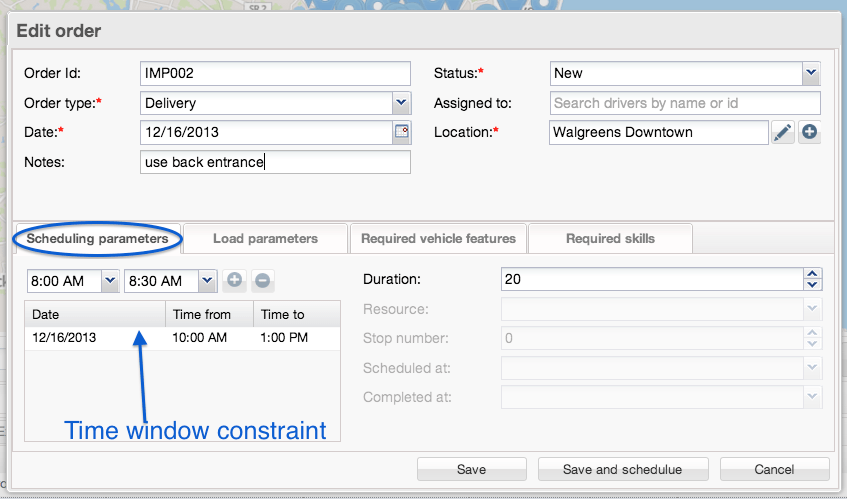Click the Order Id field IMP002
This screenshot has width=847, height=499.
[x=275, y=73]
